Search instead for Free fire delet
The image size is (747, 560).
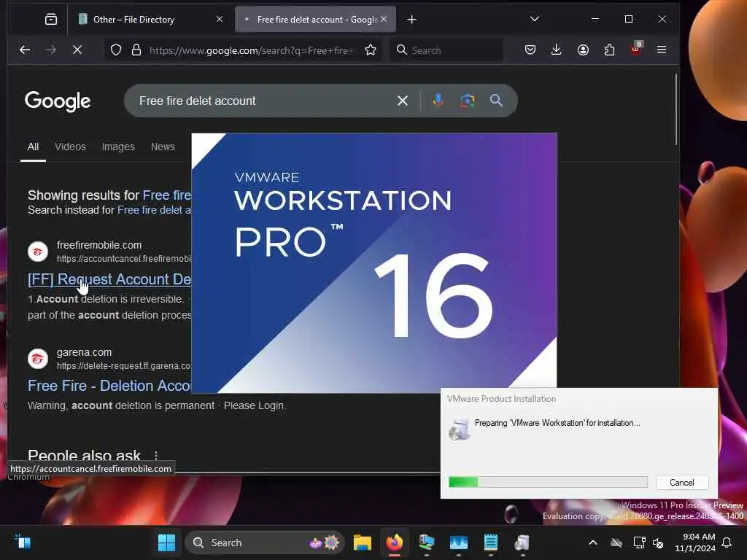[x=154, y=210]
